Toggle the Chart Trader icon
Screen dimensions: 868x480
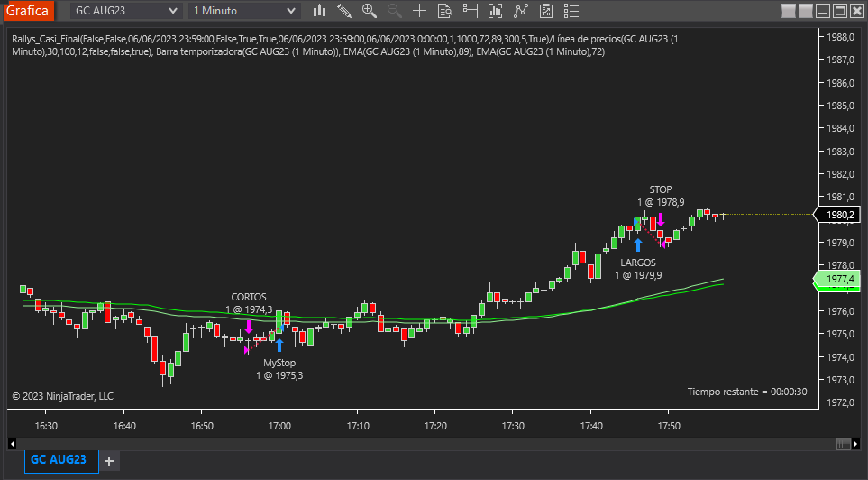pos(470,11)
